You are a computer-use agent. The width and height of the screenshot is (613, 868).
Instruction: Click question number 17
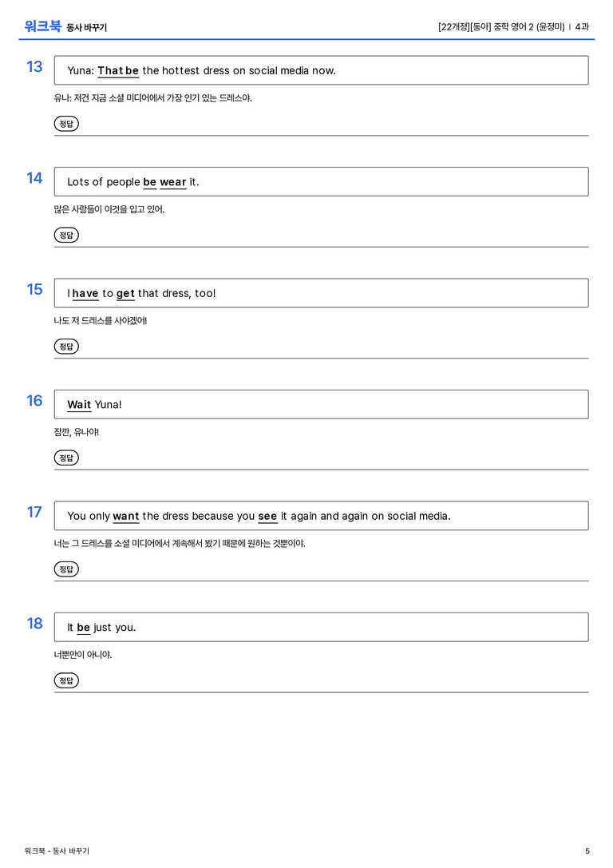(x=34, y=512)
